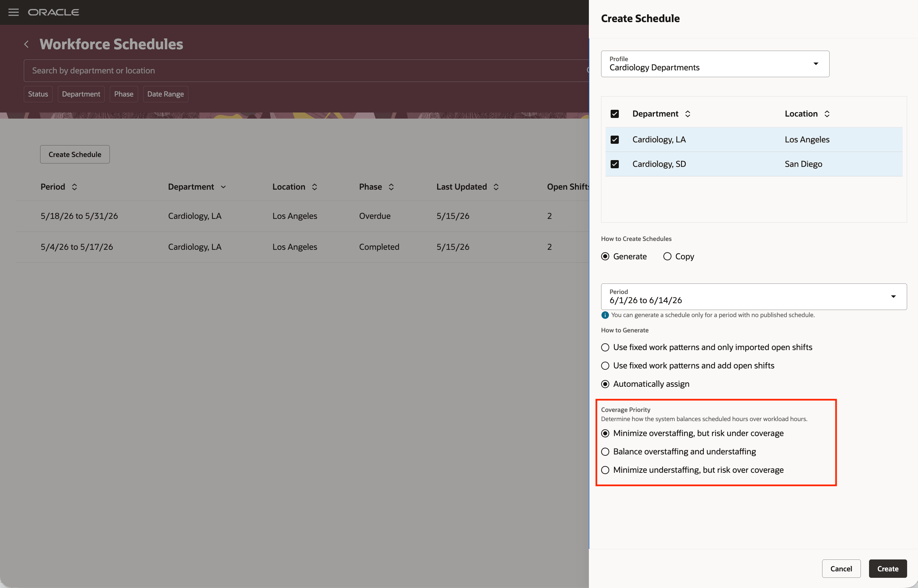Uncheck the Cardiology, SD checkbox

click(x=614, y=164)
